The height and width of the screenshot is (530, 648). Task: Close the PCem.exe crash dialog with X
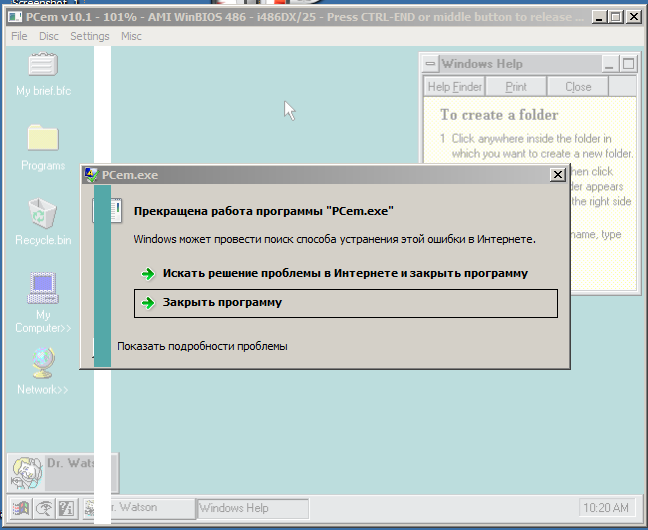pos(557,175)
